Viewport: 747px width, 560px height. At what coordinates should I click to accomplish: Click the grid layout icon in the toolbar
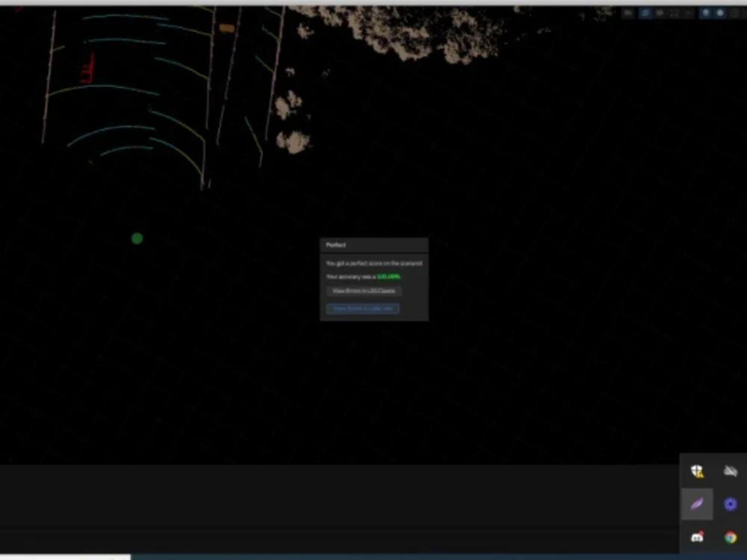(673, 13)
